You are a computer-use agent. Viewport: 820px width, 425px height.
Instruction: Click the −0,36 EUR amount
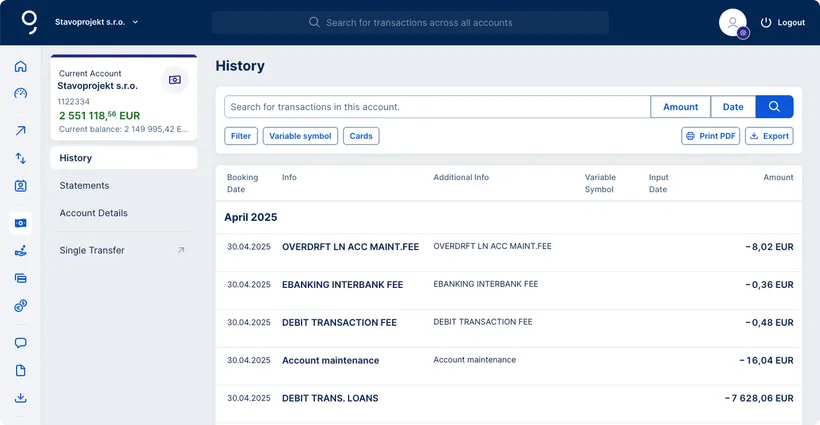pyautogui.click(x=769, y=285)
